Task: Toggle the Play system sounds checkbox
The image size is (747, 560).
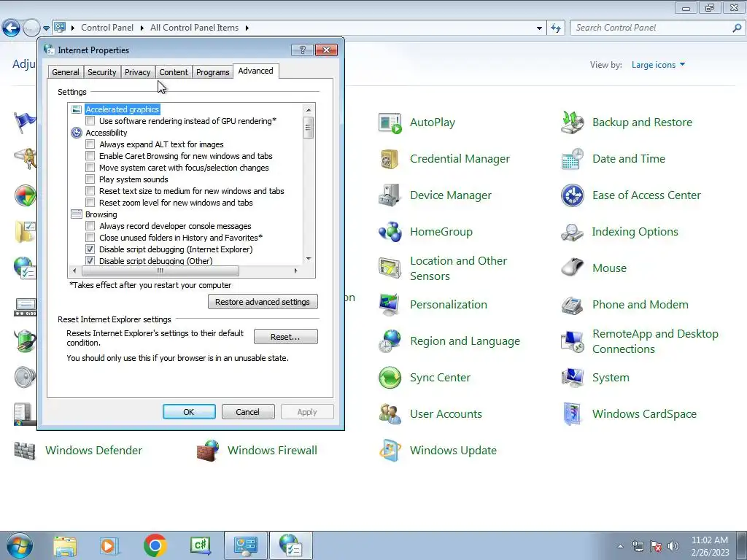Action: (x=90, y=179)
